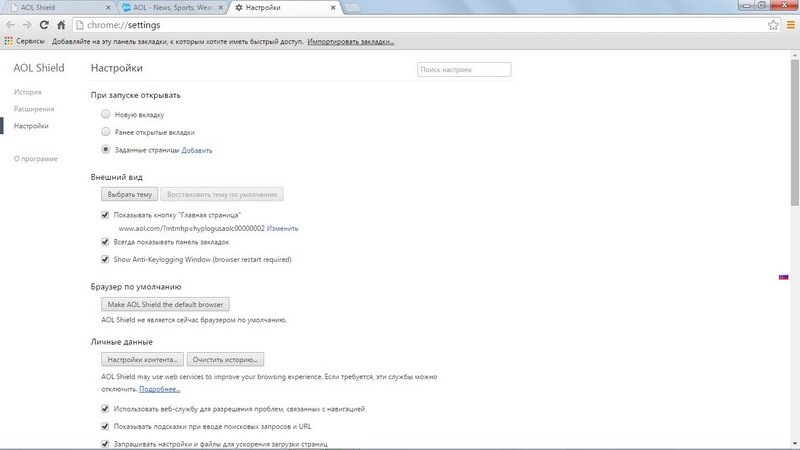Toggle Показывать подсказки при вводе checkbox
The width and height of the screenshot is (800, 450).
click(x=105, y=426)
